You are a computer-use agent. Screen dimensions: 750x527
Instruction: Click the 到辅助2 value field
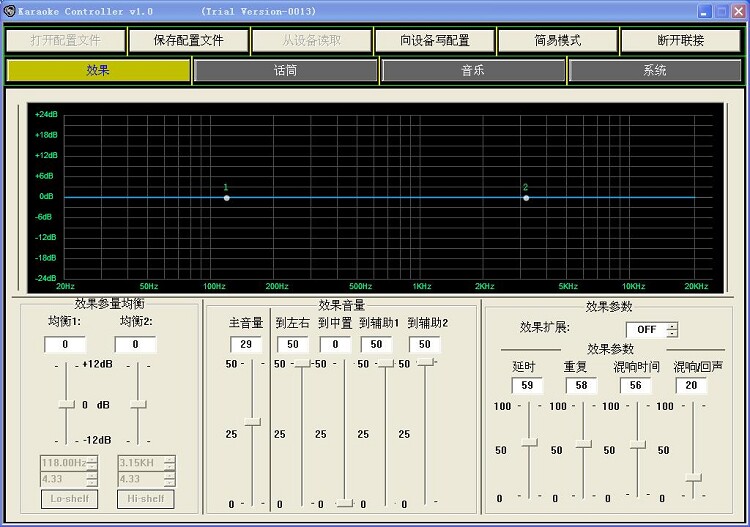coord(425,344)
